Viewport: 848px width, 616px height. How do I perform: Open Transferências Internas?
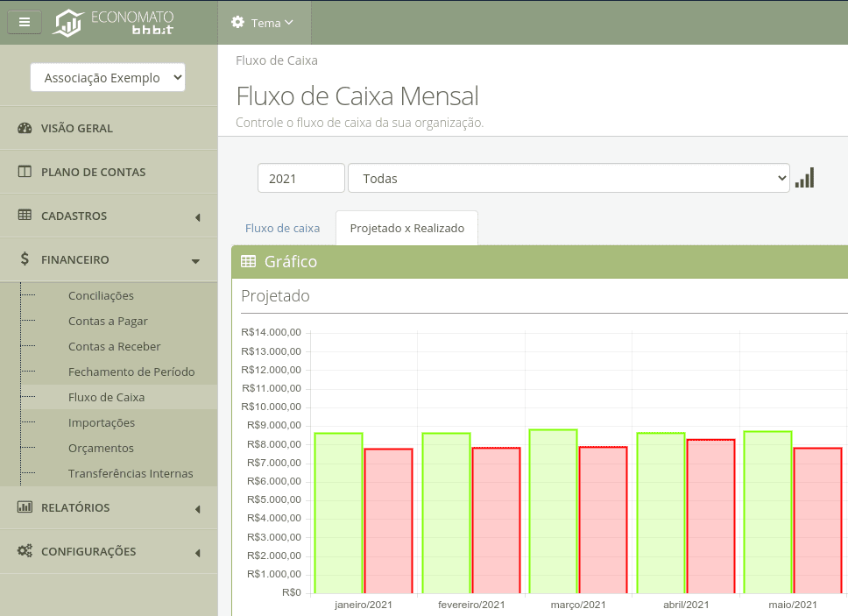[131, 474]
